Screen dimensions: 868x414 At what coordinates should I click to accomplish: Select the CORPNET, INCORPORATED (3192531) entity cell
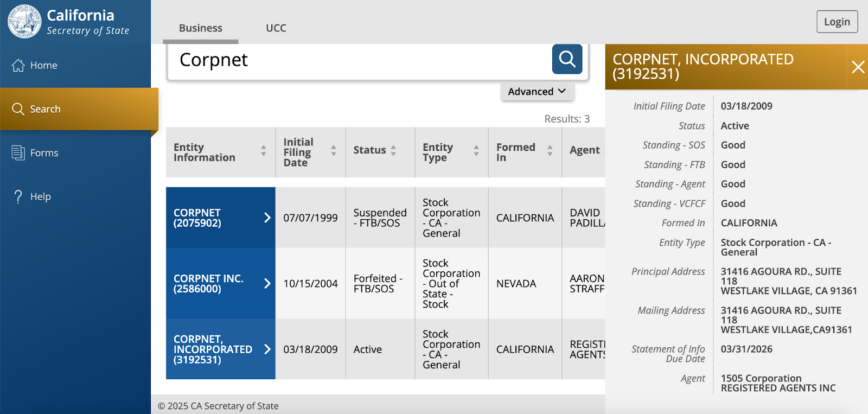(x=221, y=349)
